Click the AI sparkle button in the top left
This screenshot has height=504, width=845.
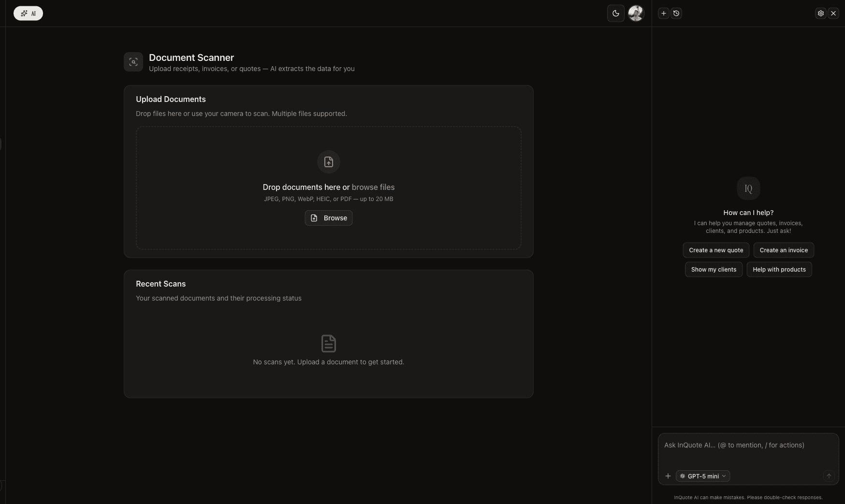(28, 14)
